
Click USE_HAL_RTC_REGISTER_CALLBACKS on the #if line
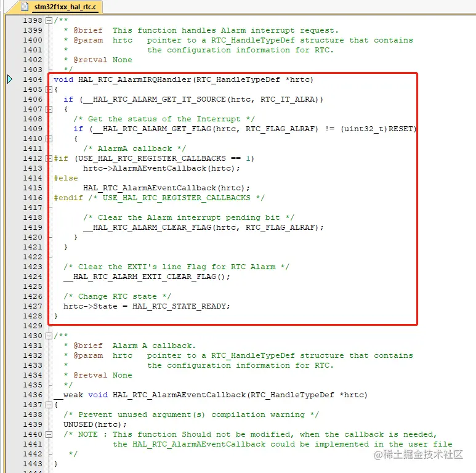pyautogui.click(x=152, y=158)
